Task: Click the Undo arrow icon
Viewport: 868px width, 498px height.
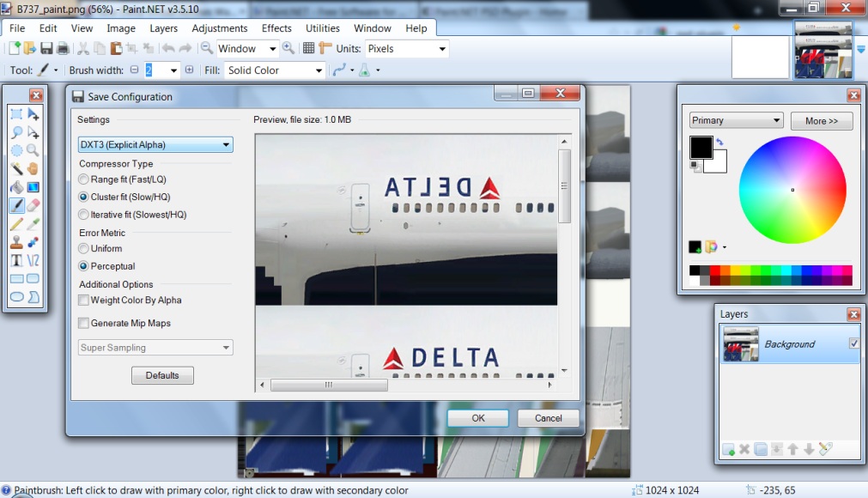Action: tap(168, 48)
